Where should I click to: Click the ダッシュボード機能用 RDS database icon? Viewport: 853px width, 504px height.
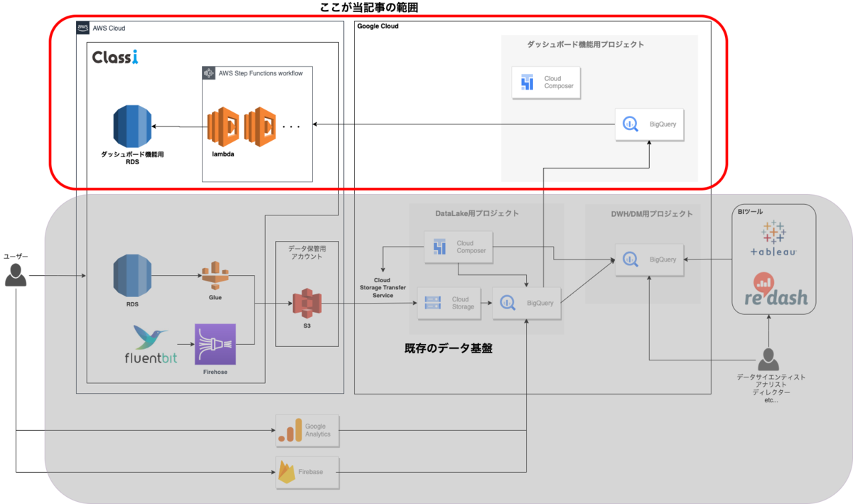pyautogui.click(x=132, y=127)
